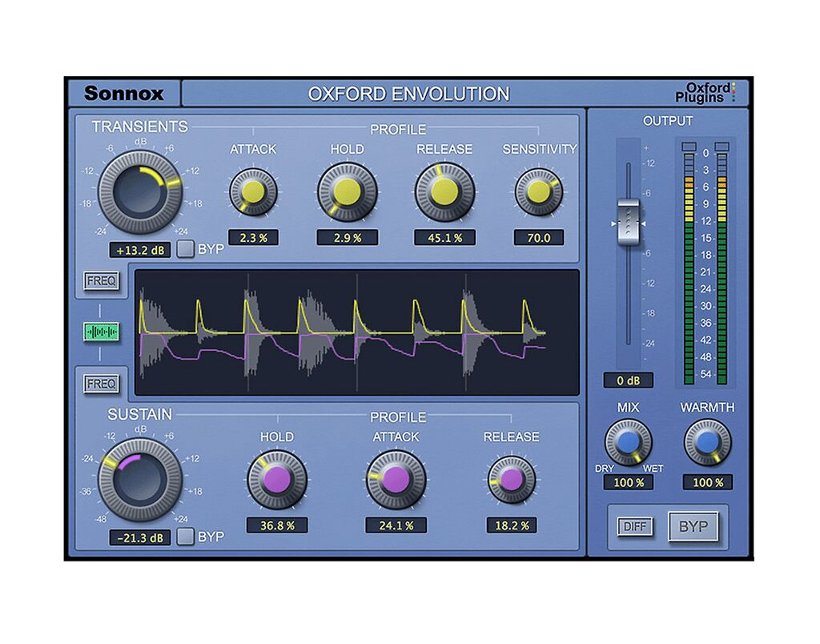Toggle the DIFF button
Screen dimensions: 820x644
coord(634,526)
